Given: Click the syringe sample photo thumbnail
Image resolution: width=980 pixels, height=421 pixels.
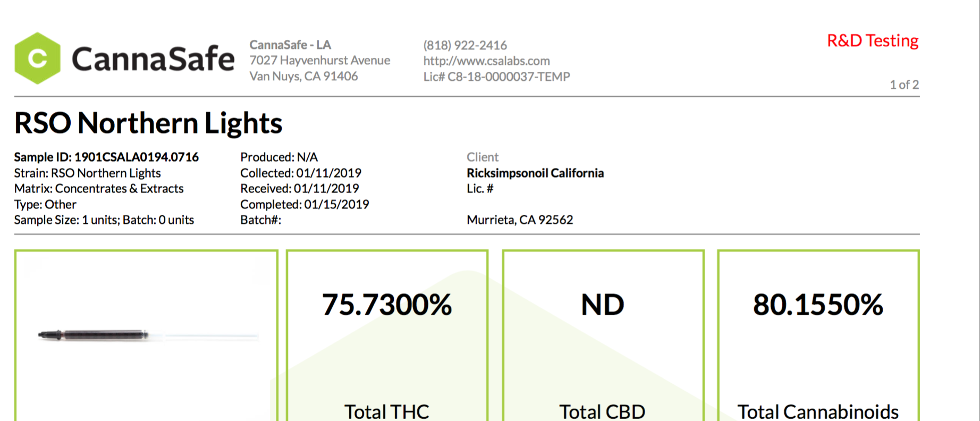Looking at the screenshot, I should tap(147, 335).
